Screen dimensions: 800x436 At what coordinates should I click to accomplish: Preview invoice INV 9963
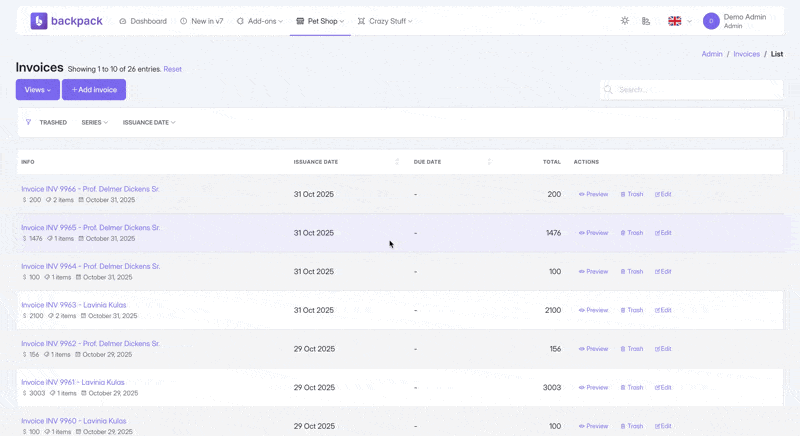(593, 310)
